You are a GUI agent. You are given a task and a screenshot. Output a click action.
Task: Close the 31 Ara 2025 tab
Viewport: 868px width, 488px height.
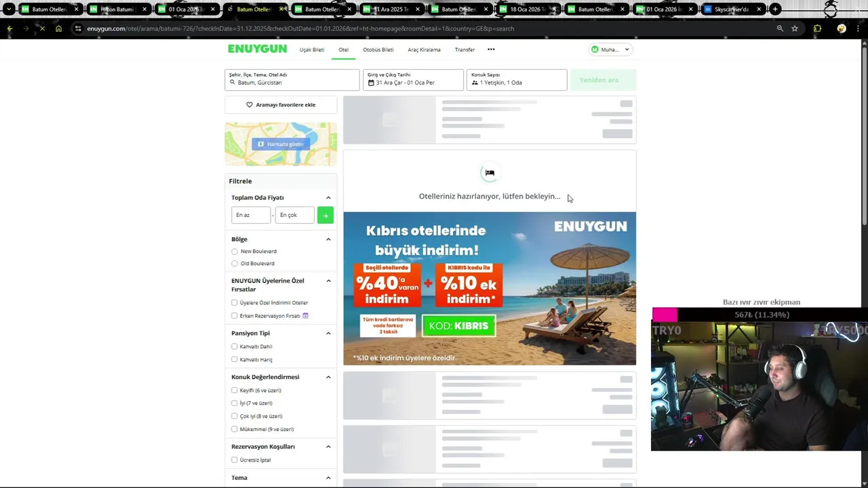(418, 9)
